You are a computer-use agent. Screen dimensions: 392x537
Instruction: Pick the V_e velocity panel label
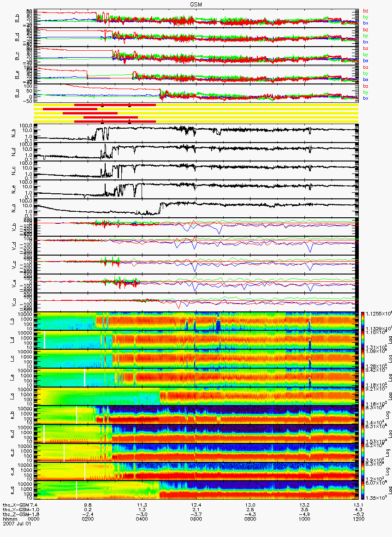[14, 284]
